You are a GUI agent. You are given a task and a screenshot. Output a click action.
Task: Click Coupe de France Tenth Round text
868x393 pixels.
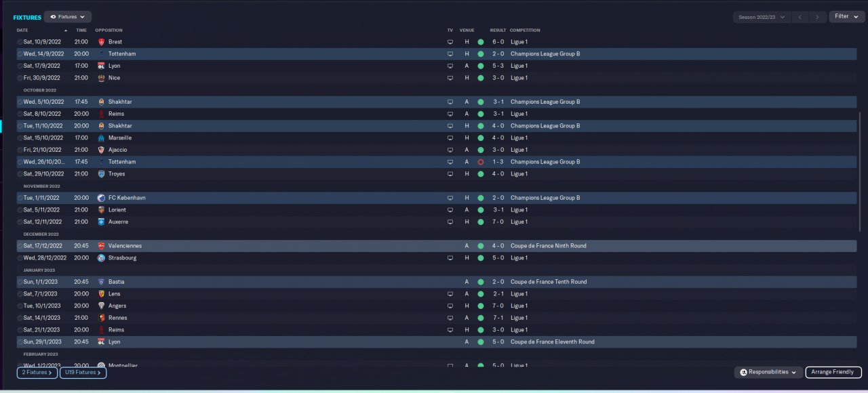point(549,282)
